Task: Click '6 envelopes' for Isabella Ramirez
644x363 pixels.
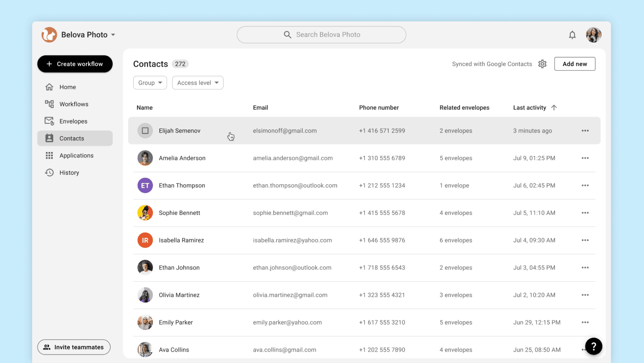Action: pos(456,240)
